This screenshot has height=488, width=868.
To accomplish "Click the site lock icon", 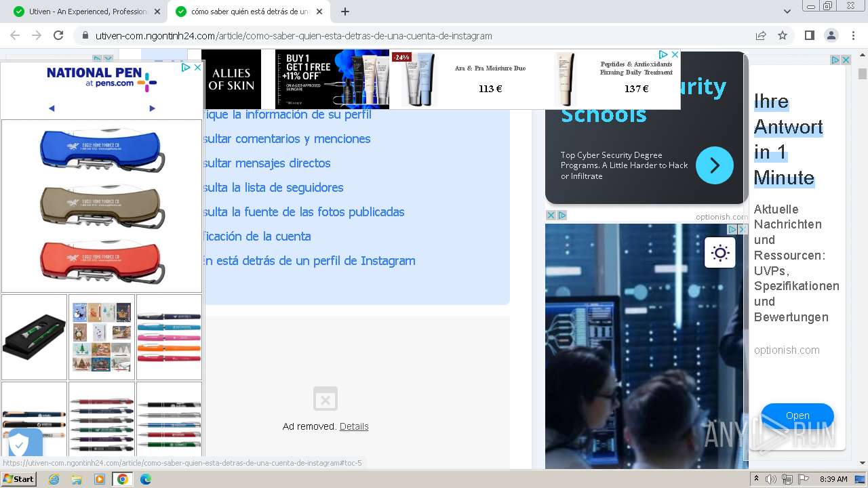I will [x=85, y=36].
